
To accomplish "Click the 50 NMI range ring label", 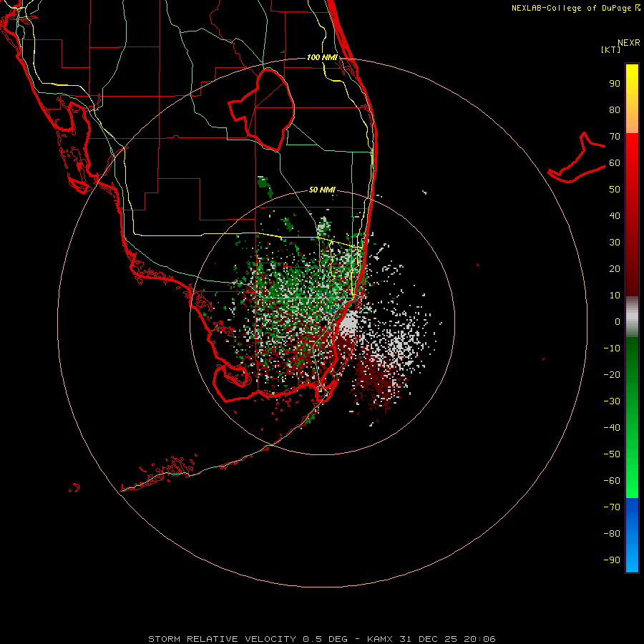I will point(322,190).
